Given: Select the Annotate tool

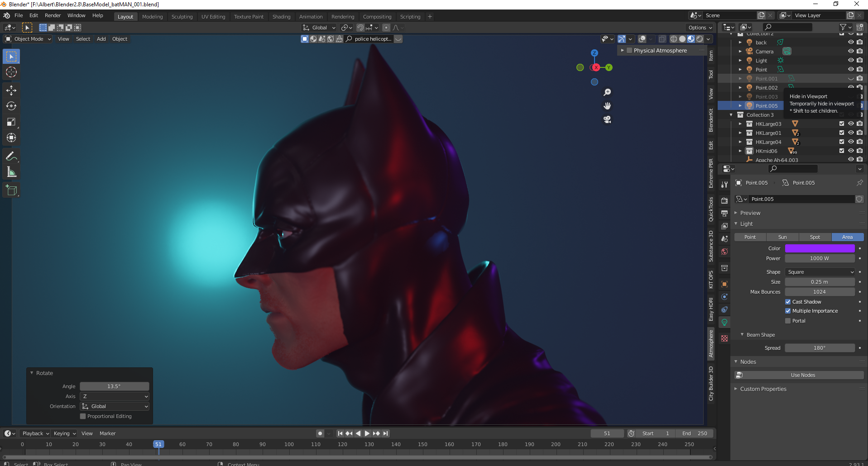Looking at the screenshot, I should click(x=11, y=157).
